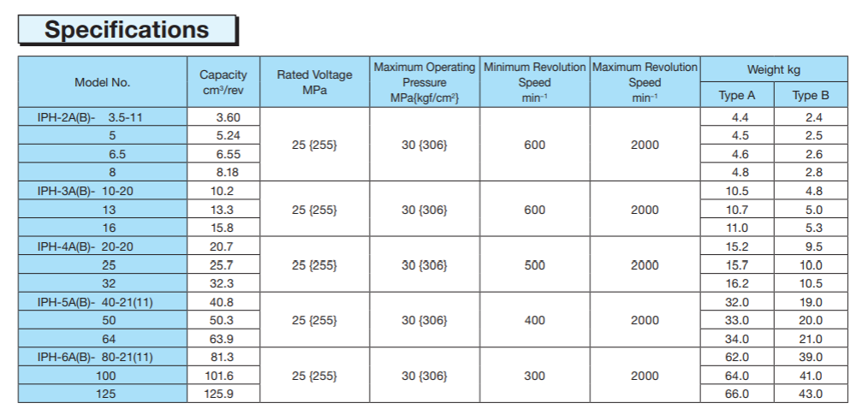This screenshot has height=415, width=868.
Task: Click the 500 minimum speed value
Action: [x=534, y=265]
